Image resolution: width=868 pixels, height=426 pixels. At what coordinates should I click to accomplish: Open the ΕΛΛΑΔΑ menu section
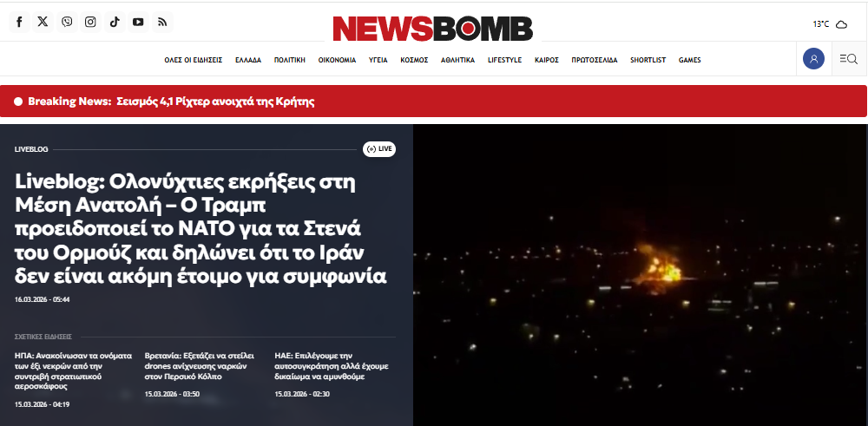pos(248,61)
